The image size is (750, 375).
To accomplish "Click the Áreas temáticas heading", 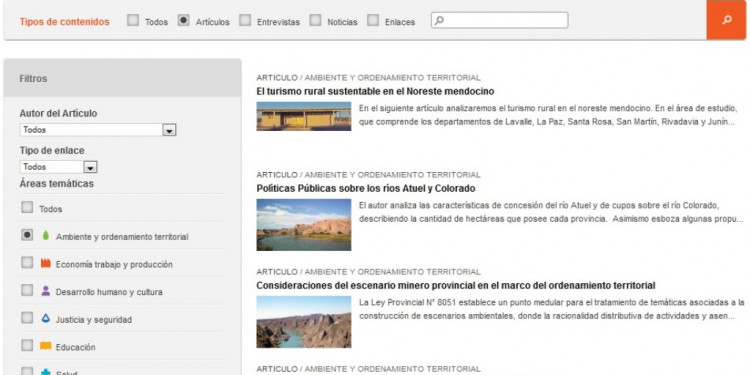I will pyautogui.click(x=56, y=184).
